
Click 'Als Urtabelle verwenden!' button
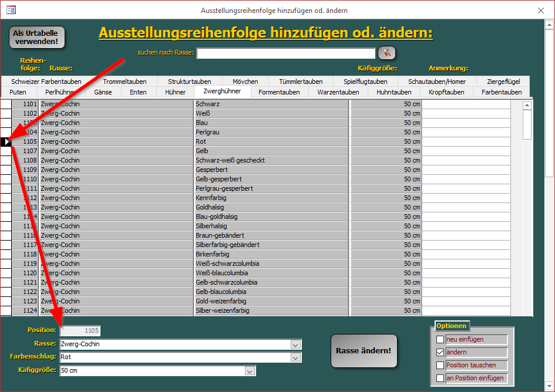pos(36,37)
